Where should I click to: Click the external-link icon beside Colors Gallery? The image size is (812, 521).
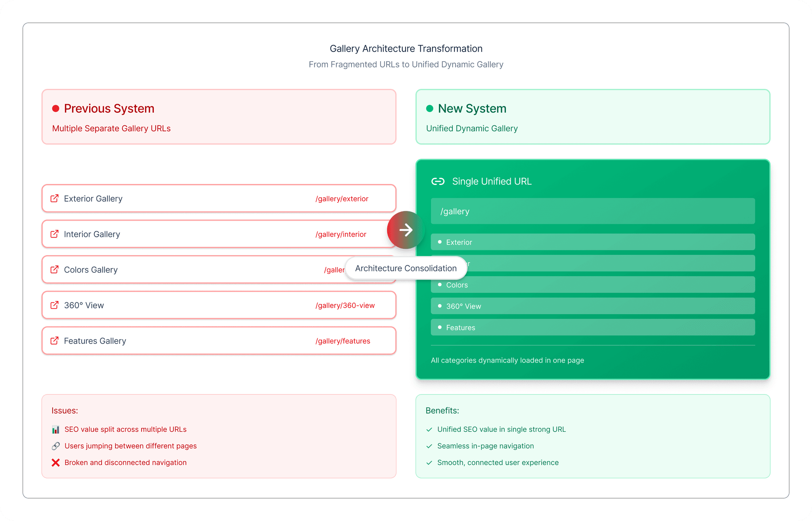coord(54,270)
